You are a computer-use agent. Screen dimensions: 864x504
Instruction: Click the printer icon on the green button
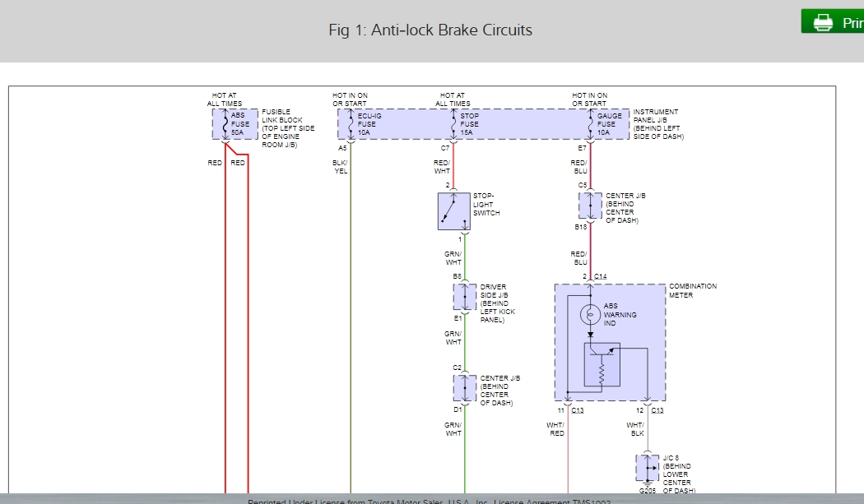[821, 21]
